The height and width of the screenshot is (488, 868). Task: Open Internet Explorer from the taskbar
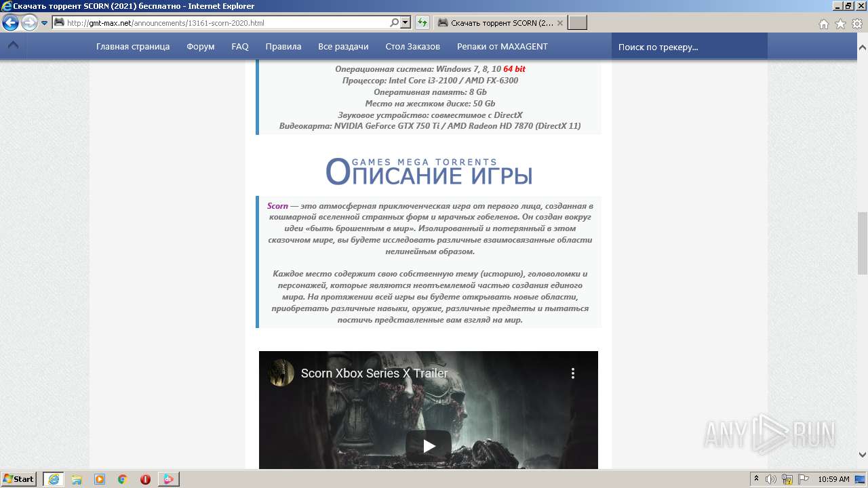[x=54, y=479]
